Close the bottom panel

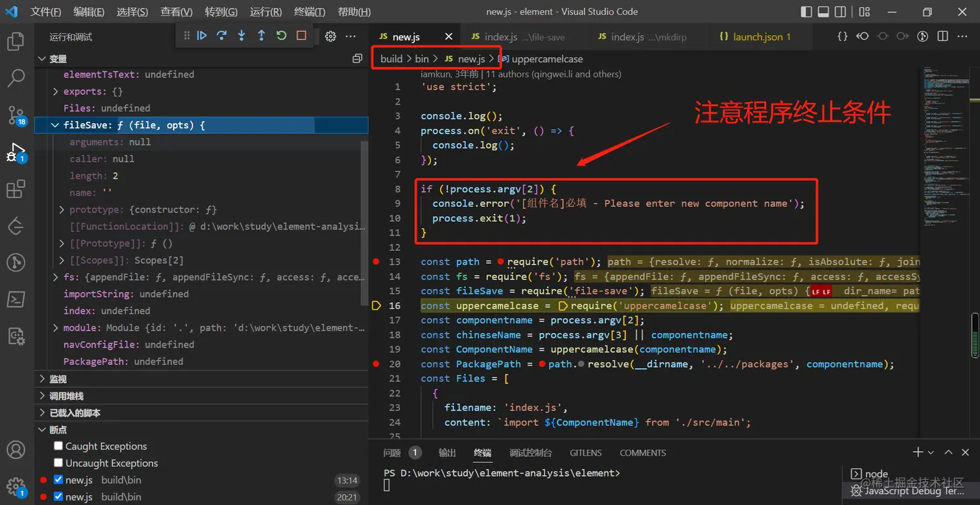click(966, 452)
